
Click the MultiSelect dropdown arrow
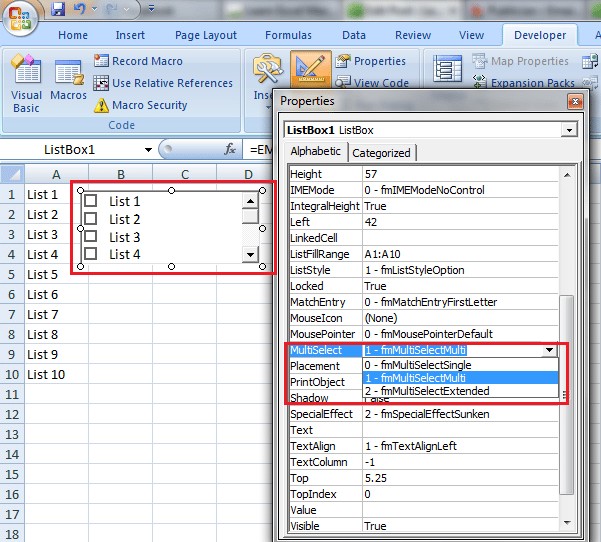(550, 350)
